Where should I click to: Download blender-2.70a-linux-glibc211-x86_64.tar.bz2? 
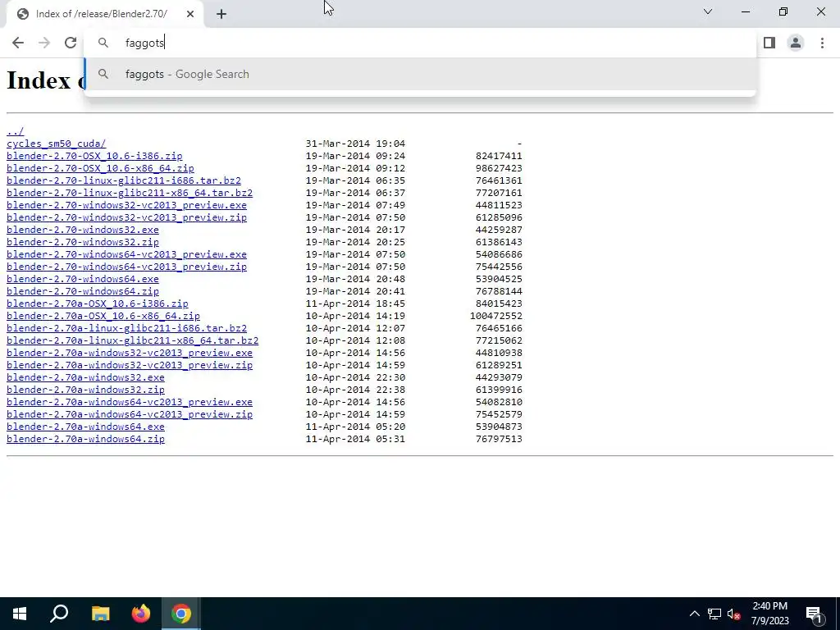tap(132, 340)
